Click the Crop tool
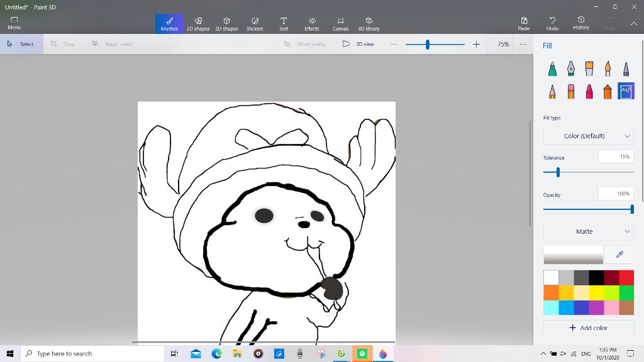Image resolution: width=644 pixels, height=362 pixels. (63, 44)
